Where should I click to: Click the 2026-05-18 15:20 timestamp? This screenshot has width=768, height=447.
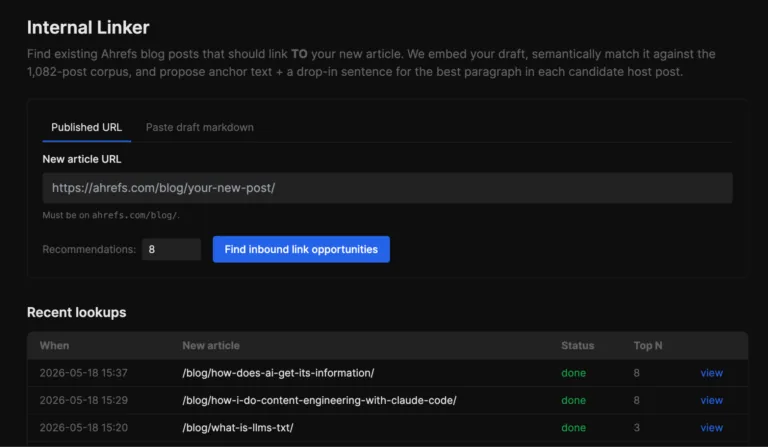[84, 428]
